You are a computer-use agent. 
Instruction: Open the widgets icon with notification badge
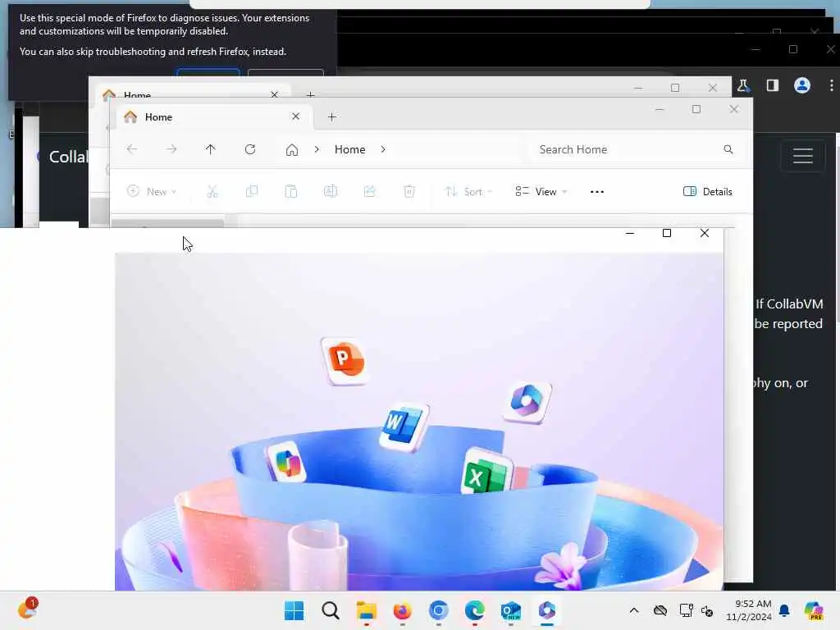[x=27, y=609]
